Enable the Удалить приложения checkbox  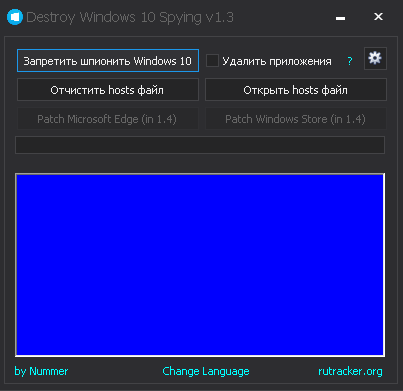[x=212, y=61]
